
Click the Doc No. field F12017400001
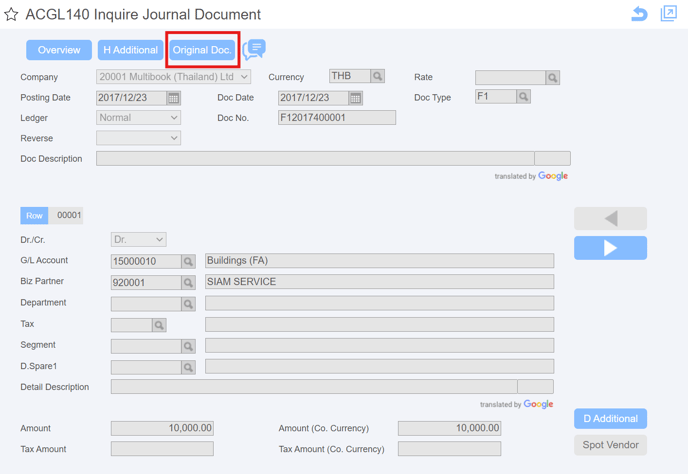tap(337, 118)
